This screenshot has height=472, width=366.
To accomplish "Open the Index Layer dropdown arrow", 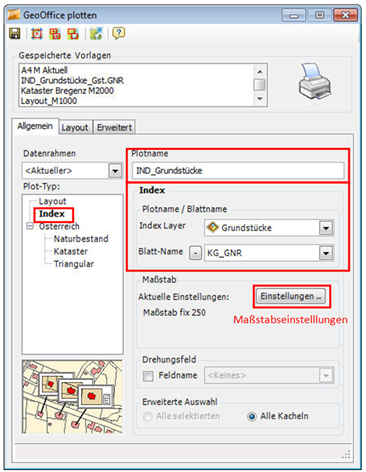I will click(x=326, y=228).
